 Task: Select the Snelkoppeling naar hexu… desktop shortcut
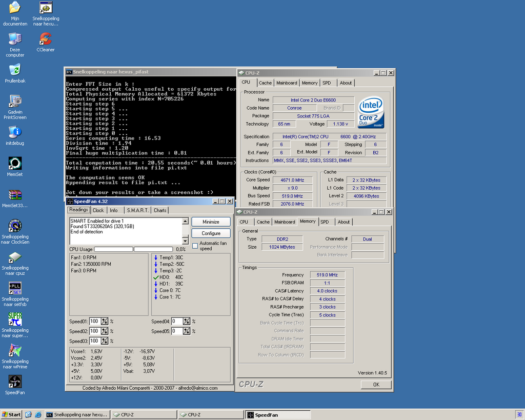click(x=46, y=13)
